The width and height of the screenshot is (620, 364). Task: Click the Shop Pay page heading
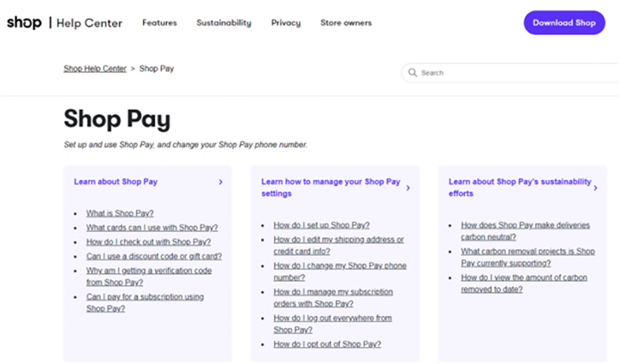117,119
